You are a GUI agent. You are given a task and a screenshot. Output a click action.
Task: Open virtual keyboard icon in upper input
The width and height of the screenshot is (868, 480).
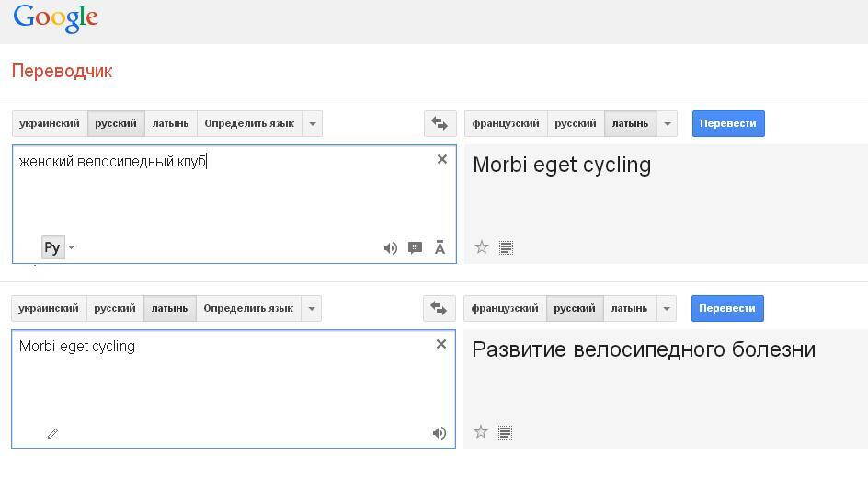[x=440, y=247]
